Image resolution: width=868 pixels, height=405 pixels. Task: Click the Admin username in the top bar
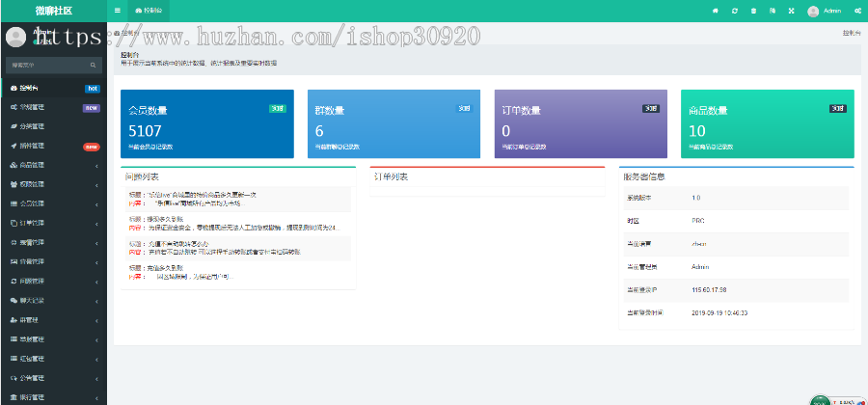832,11
